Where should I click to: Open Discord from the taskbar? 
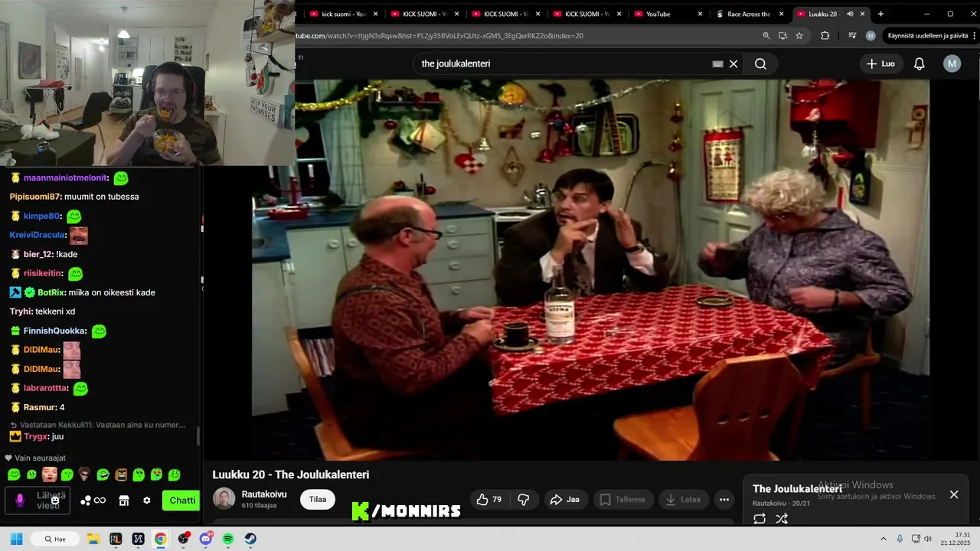206,539
